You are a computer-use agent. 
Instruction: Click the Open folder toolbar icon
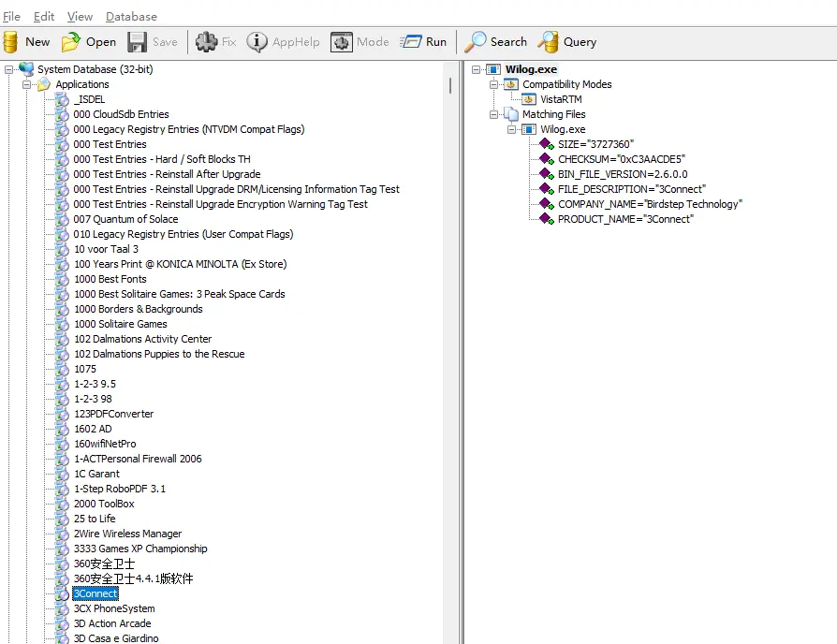(x=70, y=42)
